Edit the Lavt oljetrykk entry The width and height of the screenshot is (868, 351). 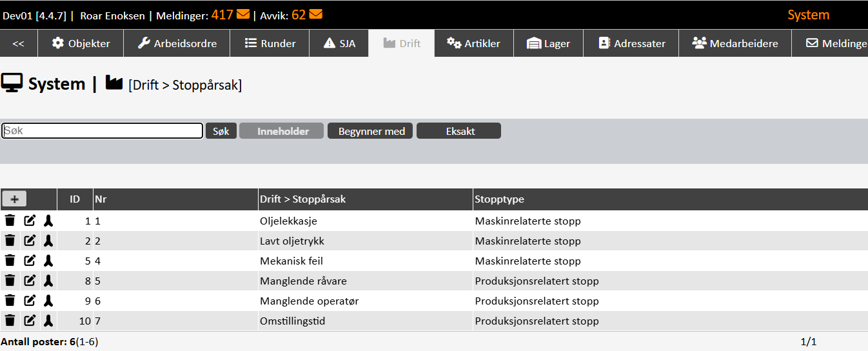[x=30, y=241]
